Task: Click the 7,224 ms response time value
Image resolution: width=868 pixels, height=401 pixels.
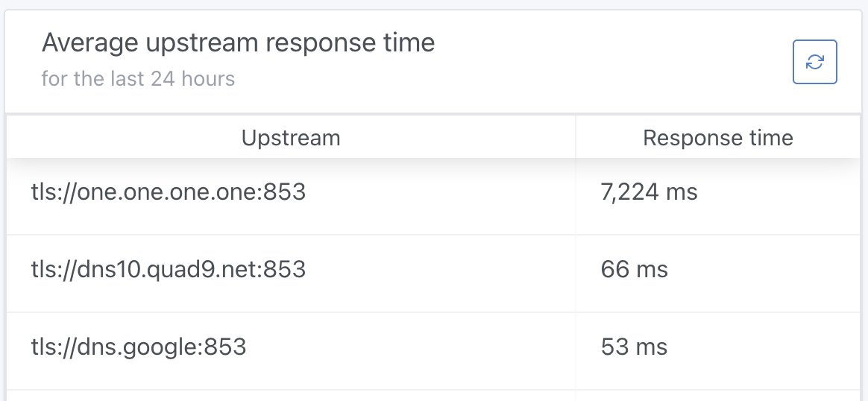Action: click(649, 192)
